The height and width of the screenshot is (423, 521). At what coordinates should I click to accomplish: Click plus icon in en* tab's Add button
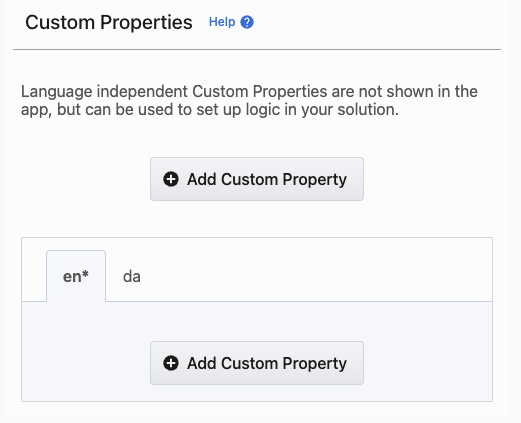(171, 363)
